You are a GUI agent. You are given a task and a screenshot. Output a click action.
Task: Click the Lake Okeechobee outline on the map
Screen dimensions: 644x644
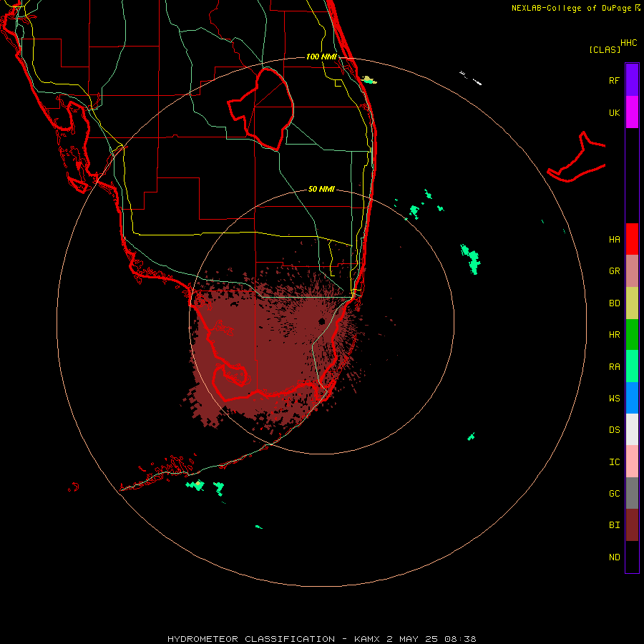261,109
